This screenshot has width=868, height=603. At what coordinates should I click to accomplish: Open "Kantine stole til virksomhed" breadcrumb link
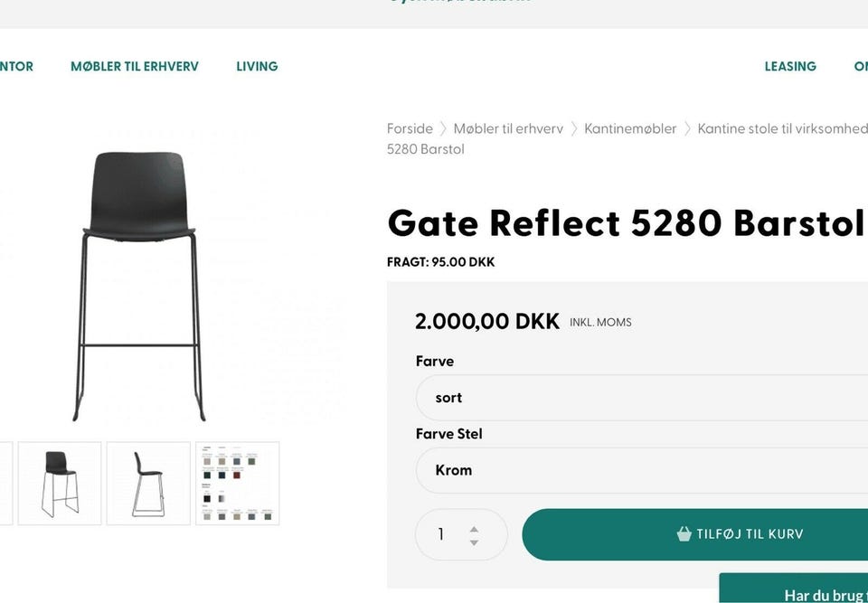tap(781, 128)
